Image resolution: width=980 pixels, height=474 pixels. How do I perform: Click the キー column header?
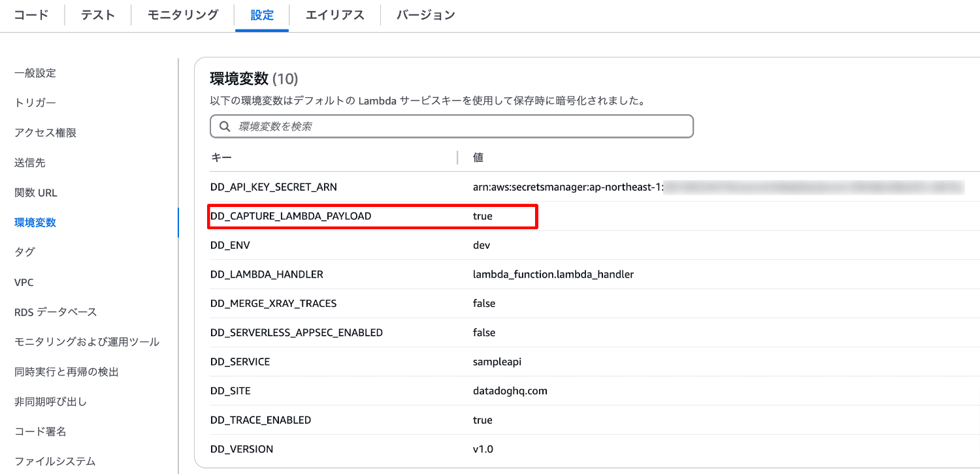click(x=221, y=157)
